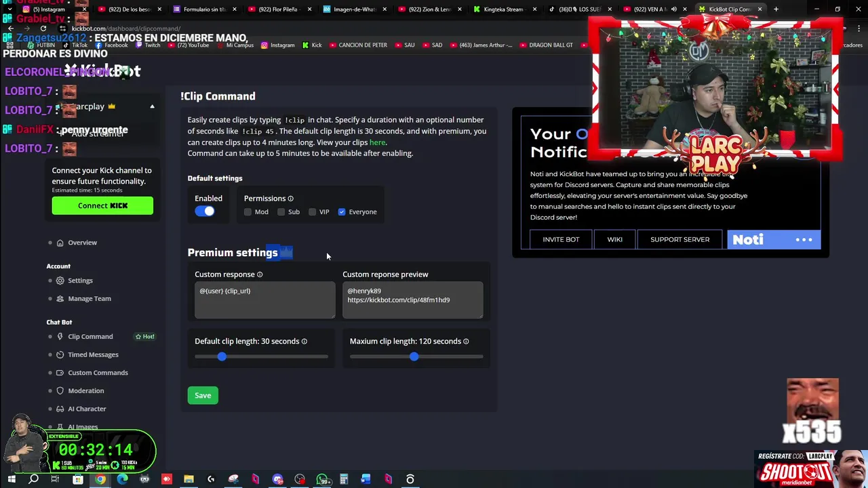
Task: Toggle the Enabled switch off
Action: pos(204,211)
